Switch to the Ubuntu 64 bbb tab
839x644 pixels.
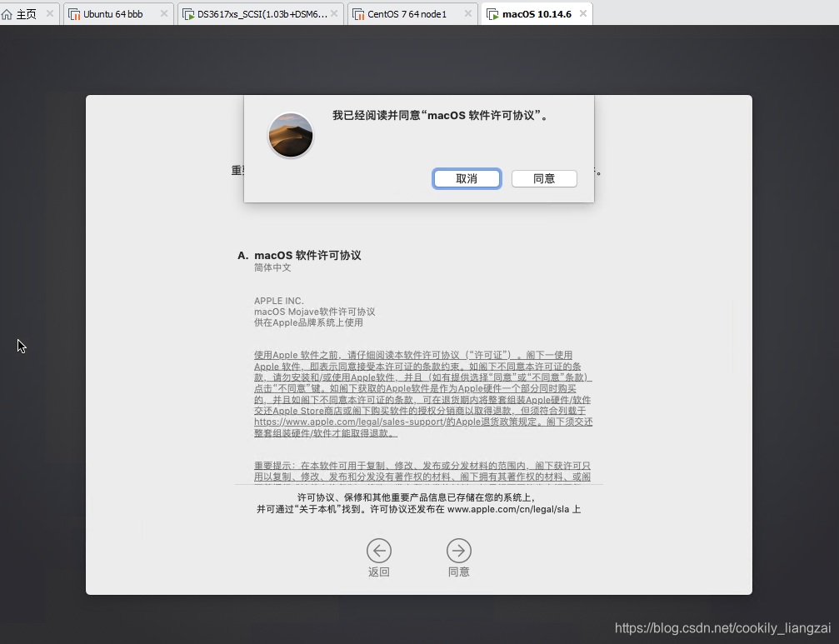tap(118, 14)
